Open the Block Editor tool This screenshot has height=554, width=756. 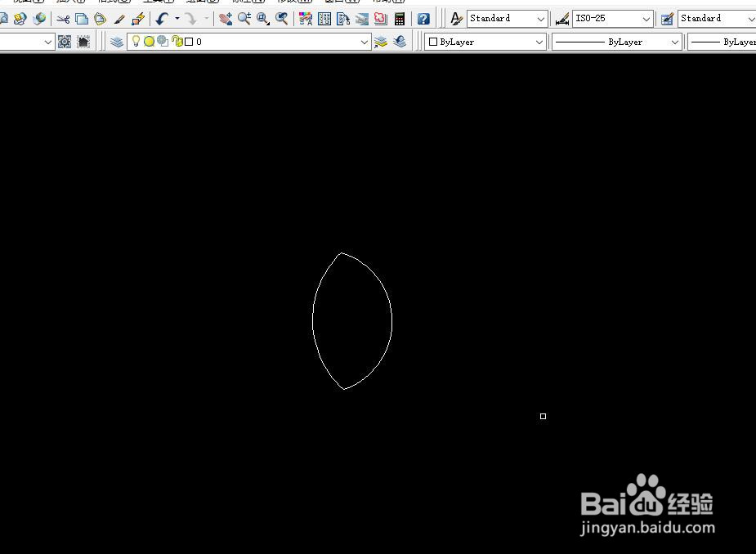138,19
